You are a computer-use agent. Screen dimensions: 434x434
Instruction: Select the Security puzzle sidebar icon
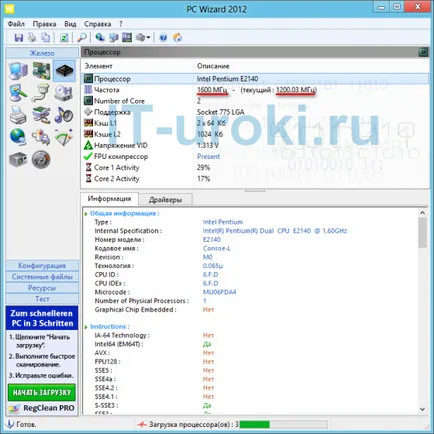point(41,137)
